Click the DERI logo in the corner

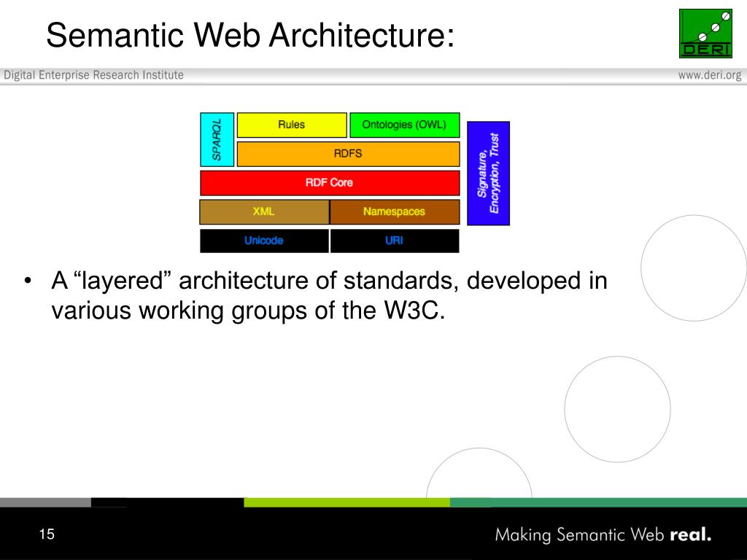point(705,34)
